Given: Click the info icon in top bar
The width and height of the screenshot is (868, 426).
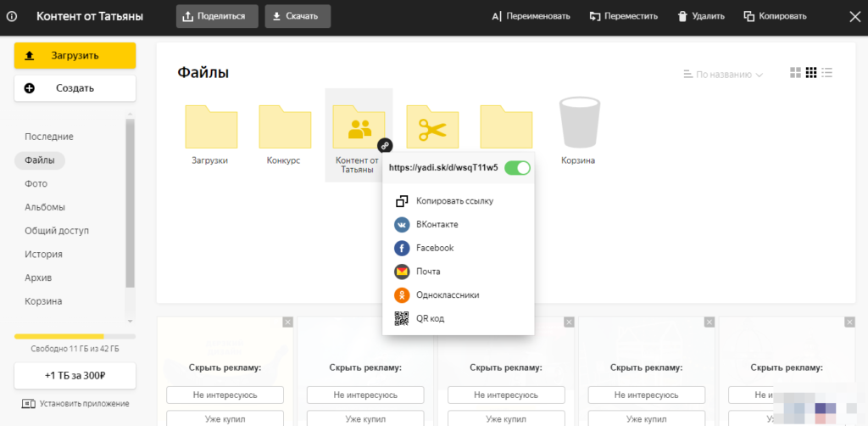Looking at the screenshot, I should (x=12, y=16).
